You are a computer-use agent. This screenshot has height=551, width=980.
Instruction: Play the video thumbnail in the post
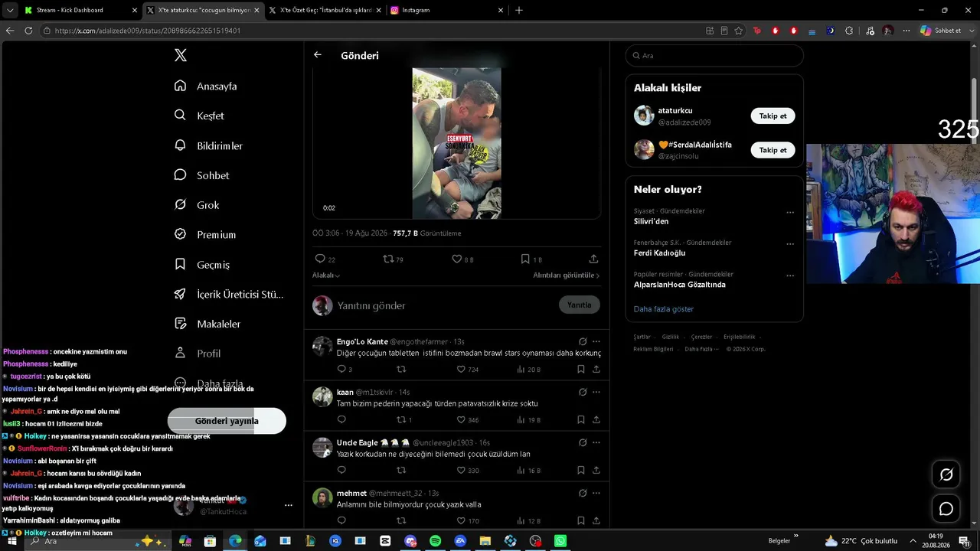(456, 143)
